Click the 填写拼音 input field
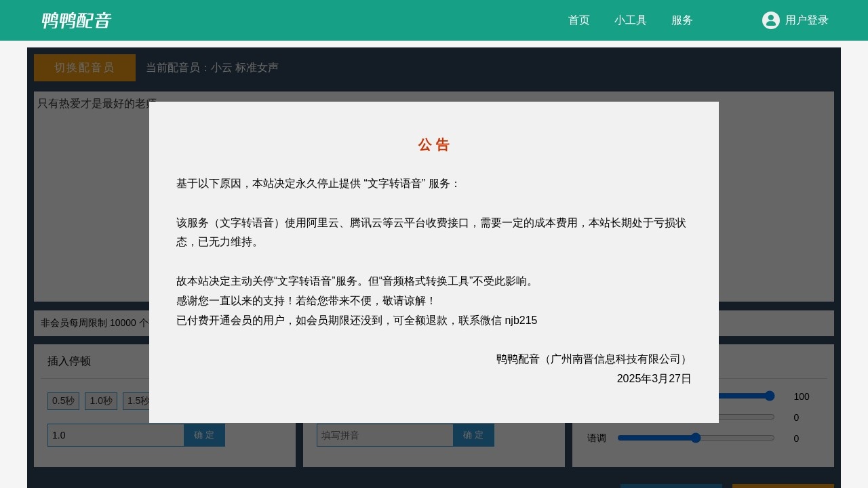868x488 pixels. (384, 435)
